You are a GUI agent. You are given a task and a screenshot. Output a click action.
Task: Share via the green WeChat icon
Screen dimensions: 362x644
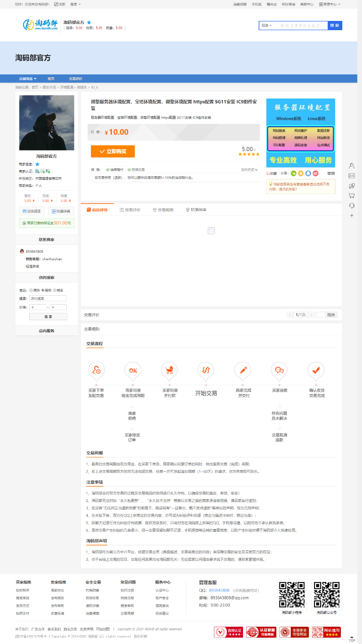[294, 173]
